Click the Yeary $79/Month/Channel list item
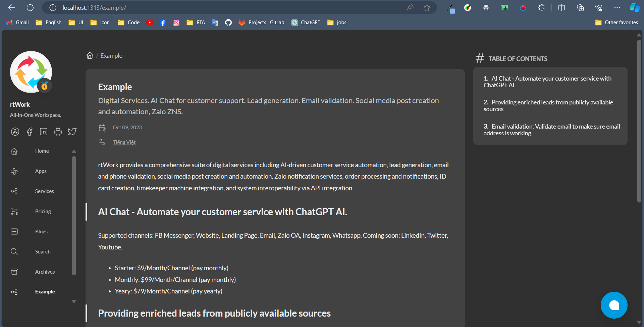Viewport: 644px width, 327px height. tap(168, 291)
